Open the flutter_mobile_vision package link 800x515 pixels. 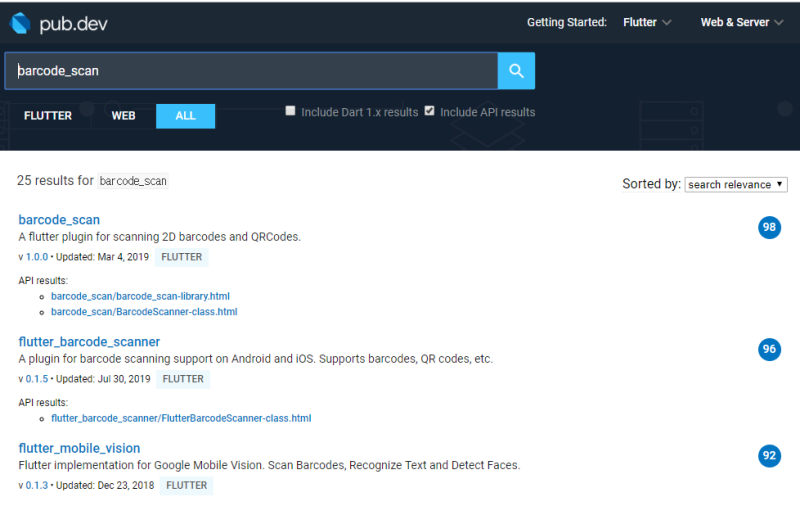tap(79, 448)
